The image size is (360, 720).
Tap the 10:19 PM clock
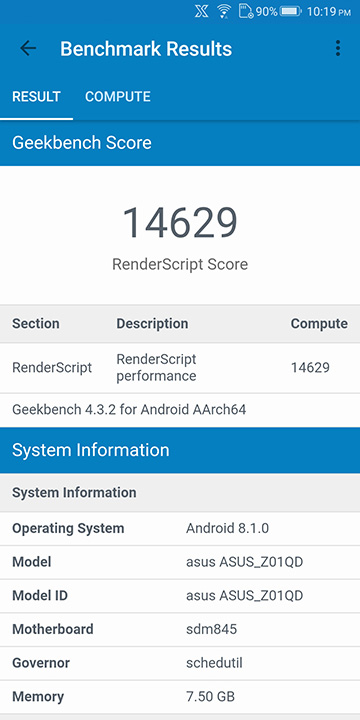click(328, 11)
